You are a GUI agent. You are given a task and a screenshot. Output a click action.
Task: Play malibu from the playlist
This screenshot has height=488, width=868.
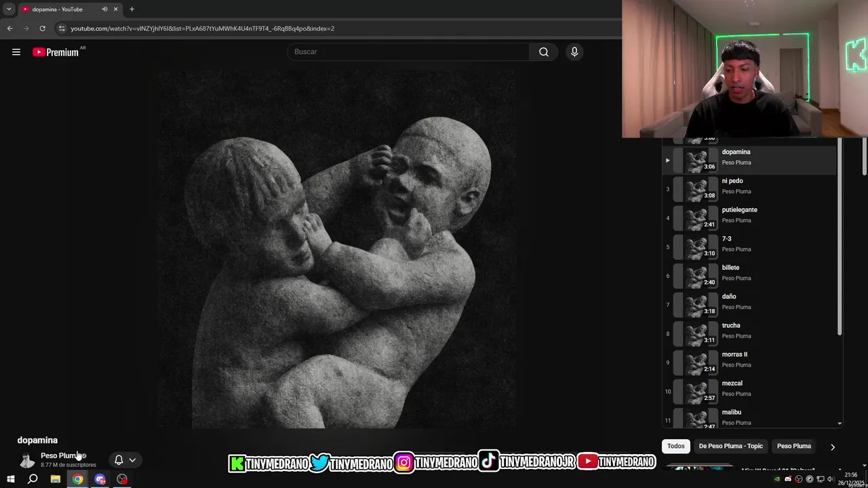click(x=749, y=417)
